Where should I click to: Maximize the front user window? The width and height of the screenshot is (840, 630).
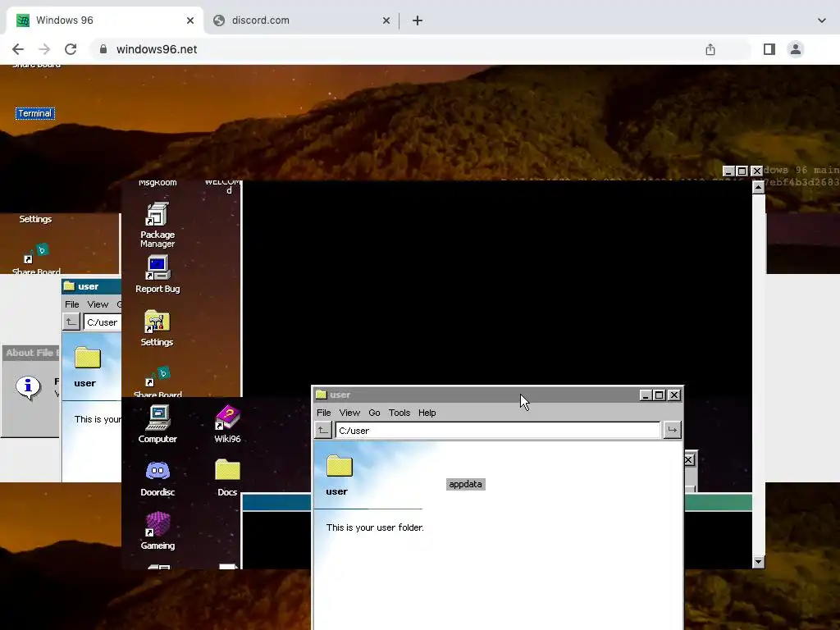pyautogui.click(x=660, y=395)
